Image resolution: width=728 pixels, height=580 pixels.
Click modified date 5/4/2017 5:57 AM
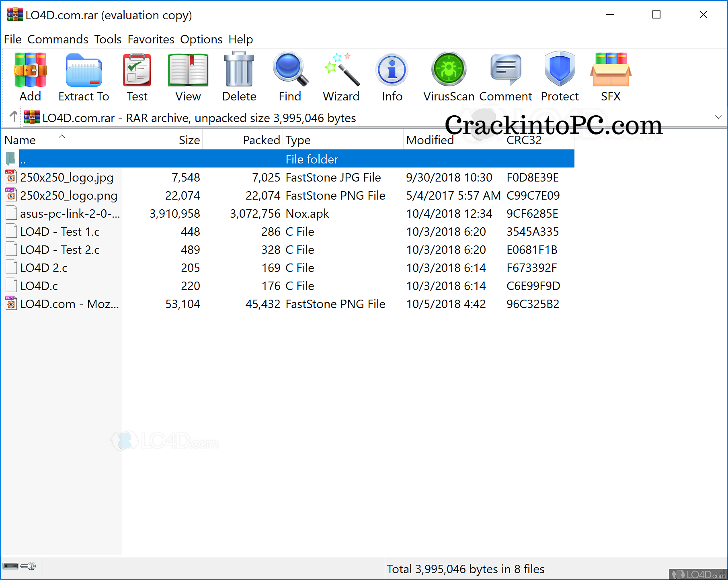pyautogui.click(x=453, y=196)
